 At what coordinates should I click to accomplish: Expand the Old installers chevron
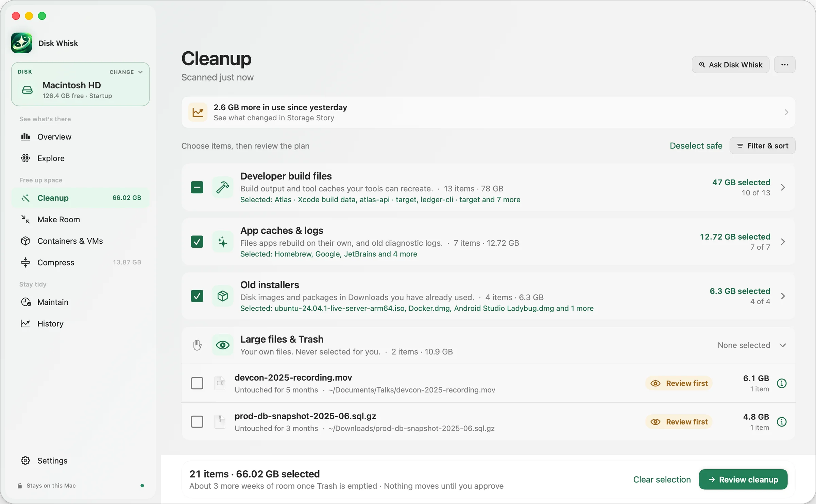(783, 296)
